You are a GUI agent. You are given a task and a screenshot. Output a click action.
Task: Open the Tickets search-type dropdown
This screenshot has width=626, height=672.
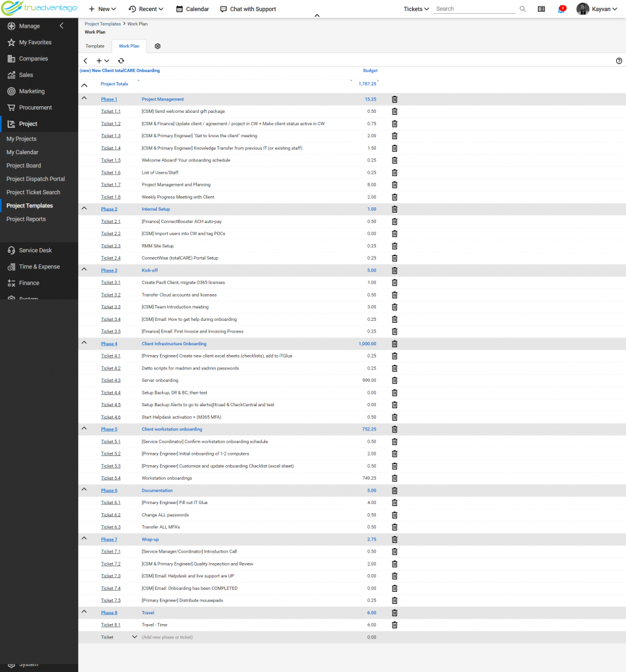(416, 9)
